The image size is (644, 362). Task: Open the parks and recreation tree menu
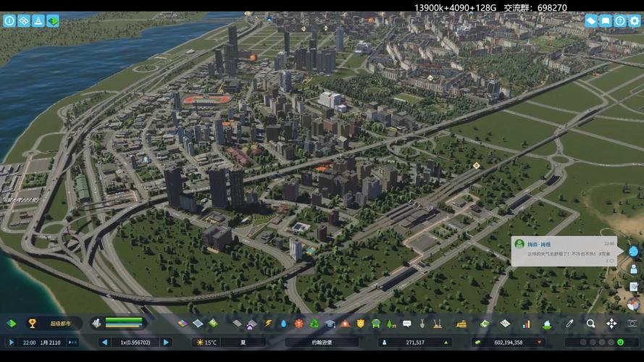[x=391, y=324]
